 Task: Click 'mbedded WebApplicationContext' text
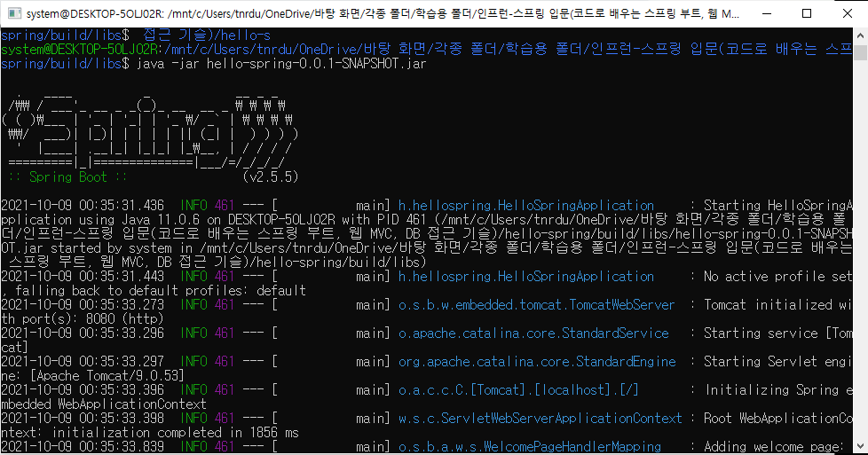[x=104, y=404]
